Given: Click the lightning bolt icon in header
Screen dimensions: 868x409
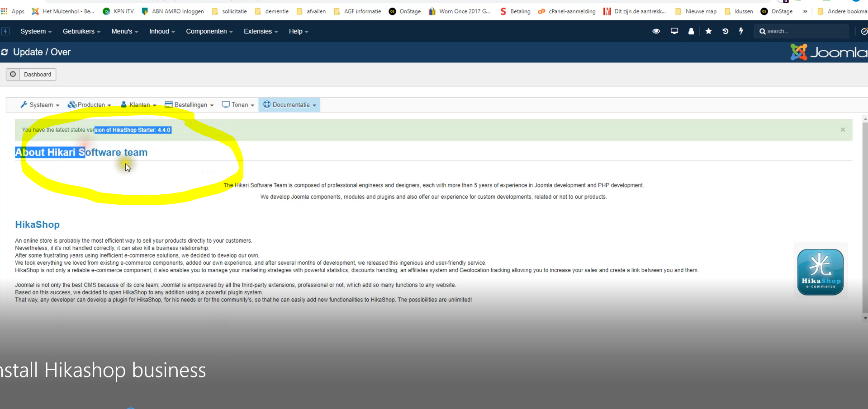Looking at the screenshot, I should coord(741,31).
